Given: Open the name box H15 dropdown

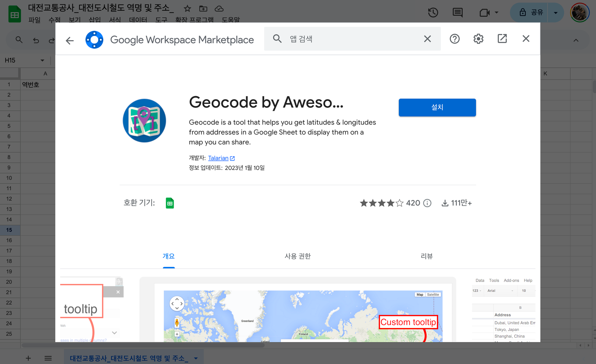Looking at the screenshot, I should tap(42, 60).
